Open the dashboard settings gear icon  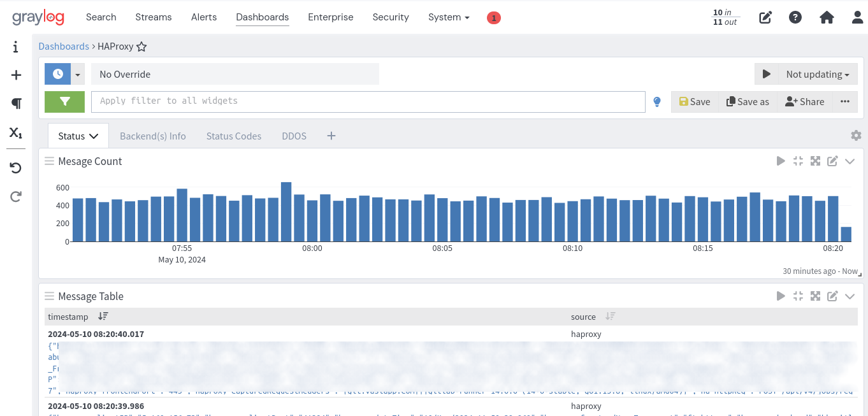(856, 136)
